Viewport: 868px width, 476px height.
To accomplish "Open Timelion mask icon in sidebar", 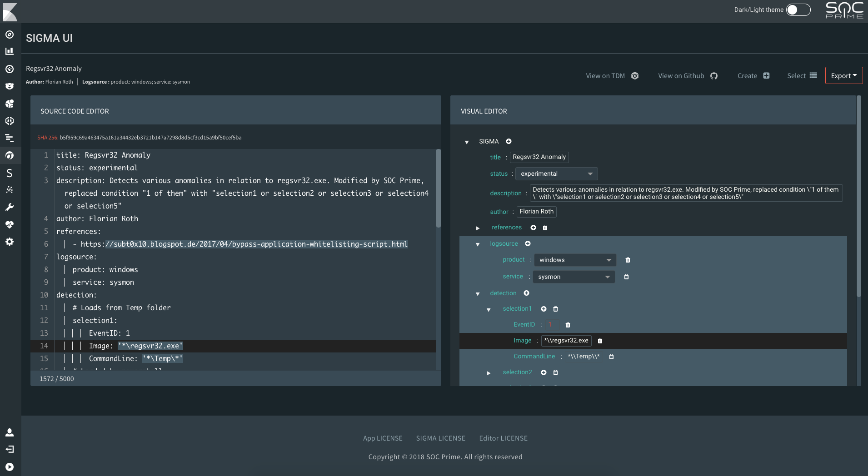I will tap(10, 86).
